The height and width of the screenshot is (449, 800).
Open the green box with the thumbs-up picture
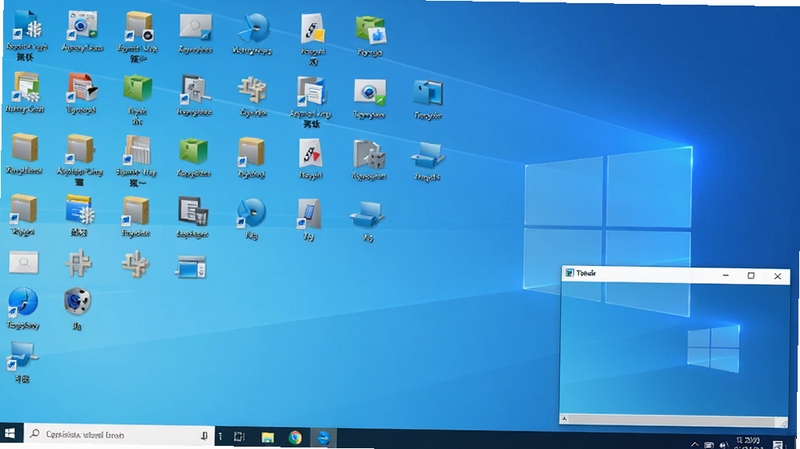(371, 29)
